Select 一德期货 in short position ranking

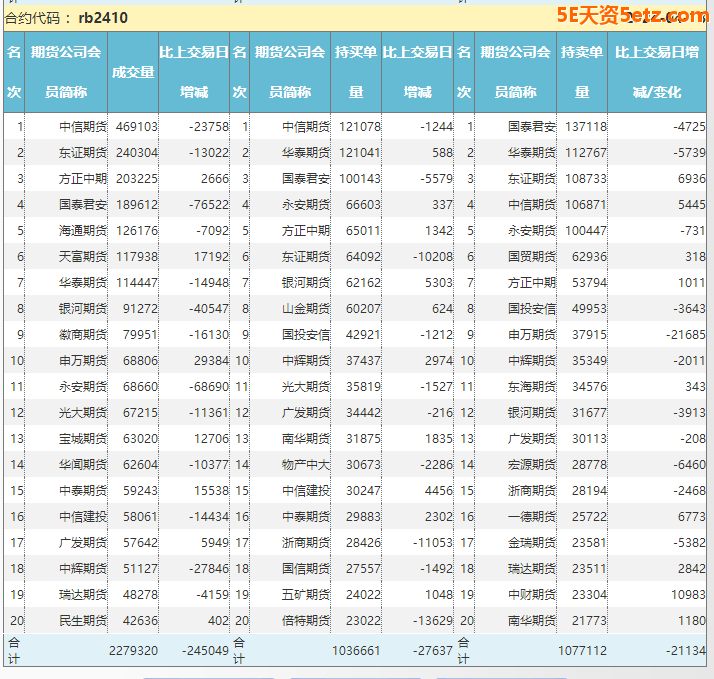(x=531, y=517)
